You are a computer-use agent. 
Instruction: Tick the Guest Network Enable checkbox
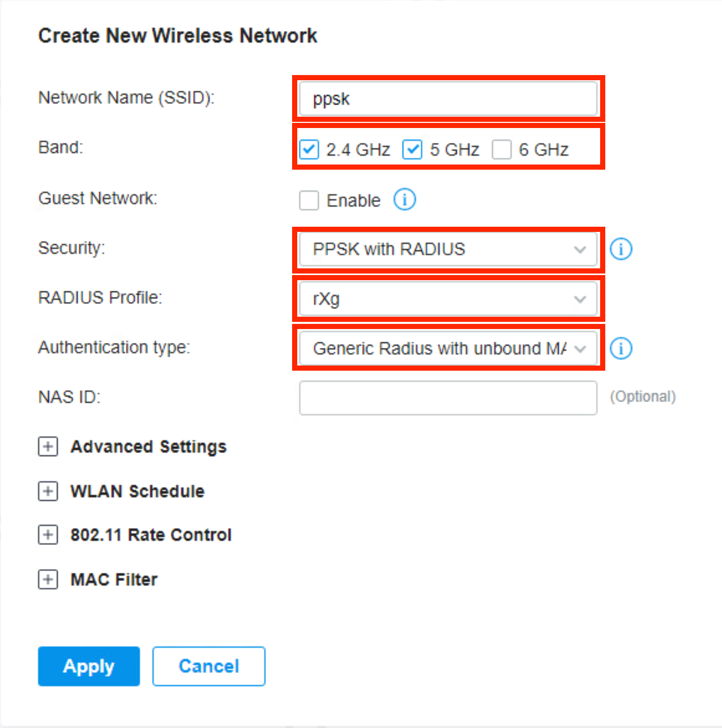[x=309, y=200]
